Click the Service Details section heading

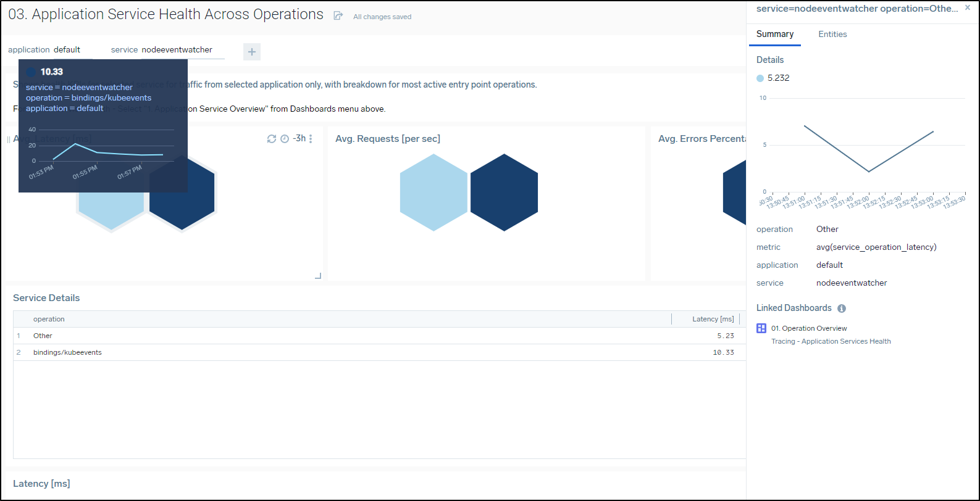click(x=46, y=298)
